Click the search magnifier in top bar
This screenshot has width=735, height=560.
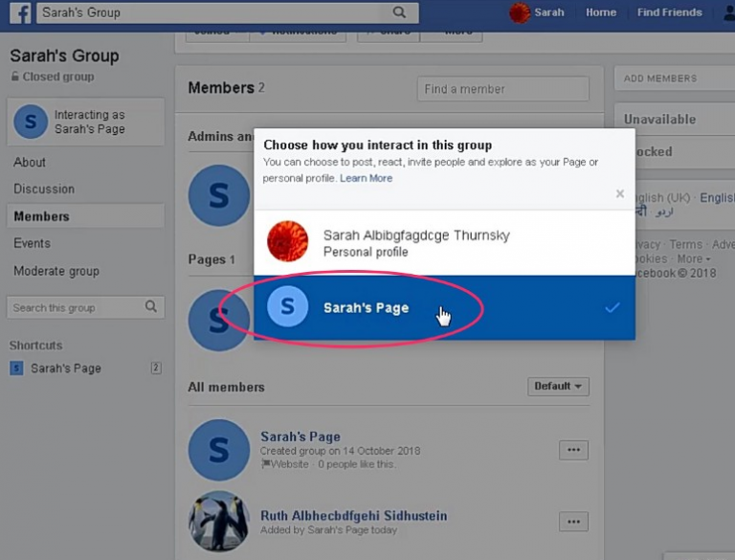point(399,12)
